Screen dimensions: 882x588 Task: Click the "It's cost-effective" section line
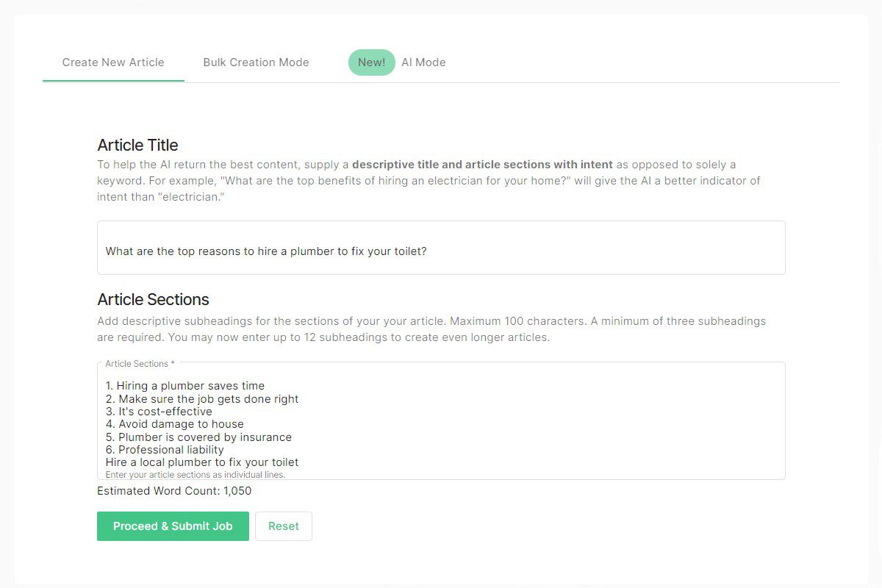pos(159,412)
